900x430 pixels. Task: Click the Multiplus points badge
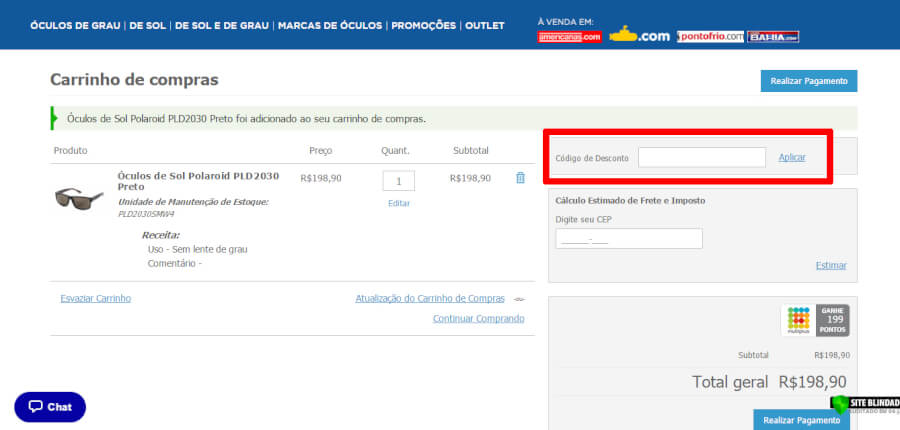coord(816,320)
